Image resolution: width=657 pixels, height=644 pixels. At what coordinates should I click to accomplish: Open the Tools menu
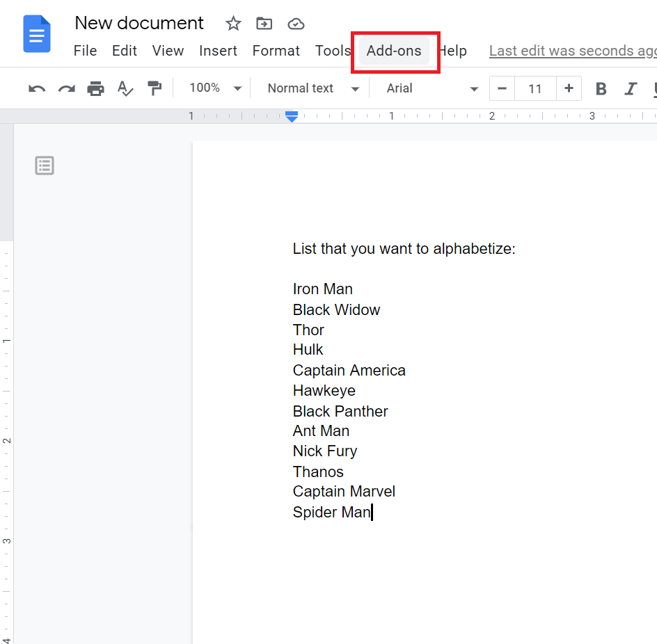333,51
